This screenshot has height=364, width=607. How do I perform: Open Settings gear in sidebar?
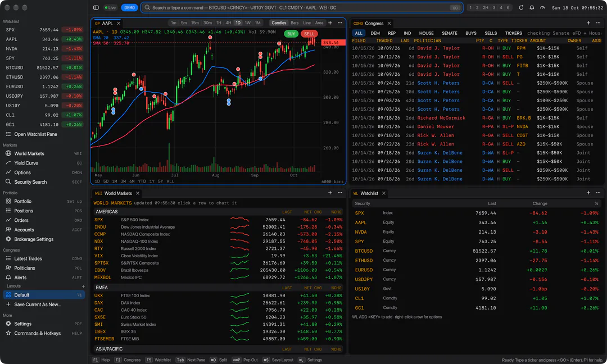click(x=8, y=324)
